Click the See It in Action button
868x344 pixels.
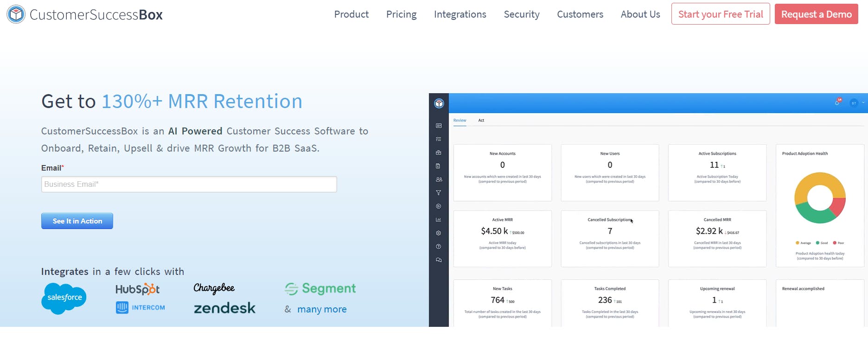point(77,221)
